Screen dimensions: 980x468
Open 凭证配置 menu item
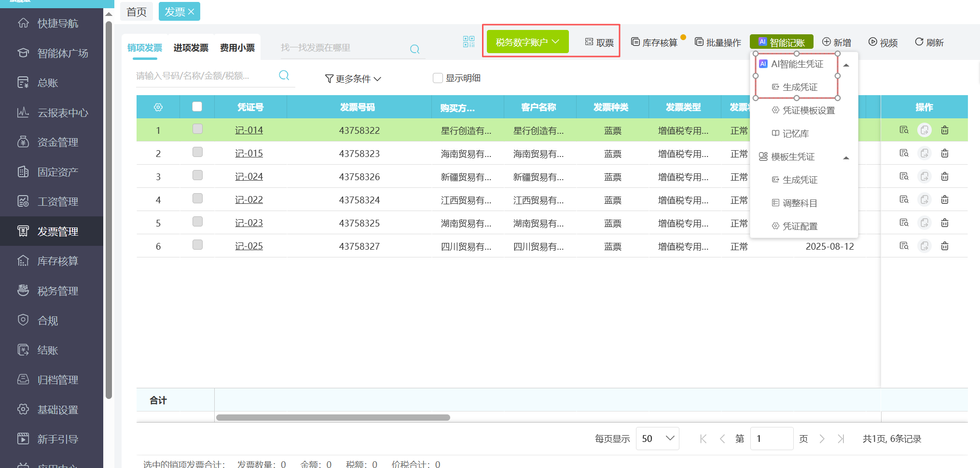point(795,226)
